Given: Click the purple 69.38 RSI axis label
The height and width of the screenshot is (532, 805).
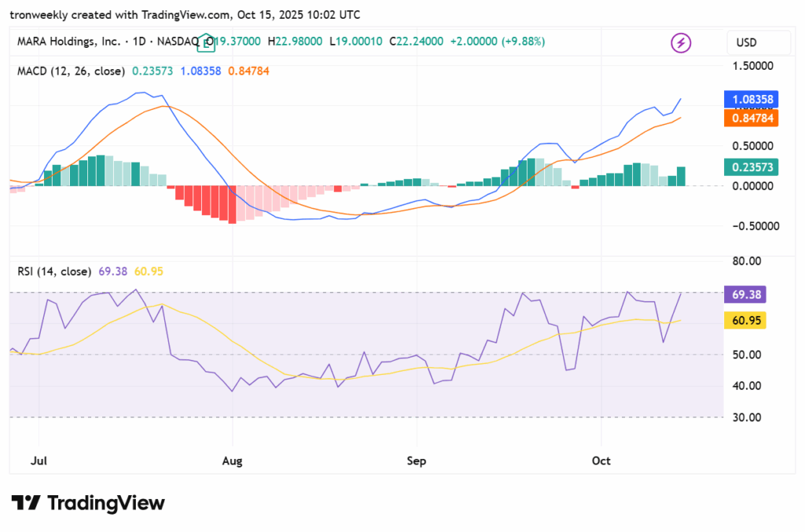Looking at the screenshot, I should (x=744, y=295).
